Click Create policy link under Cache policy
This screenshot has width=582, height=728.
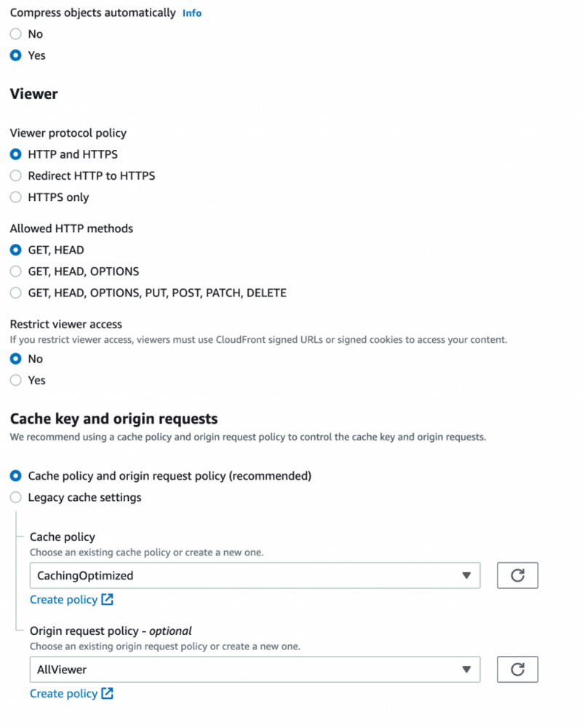63,600
